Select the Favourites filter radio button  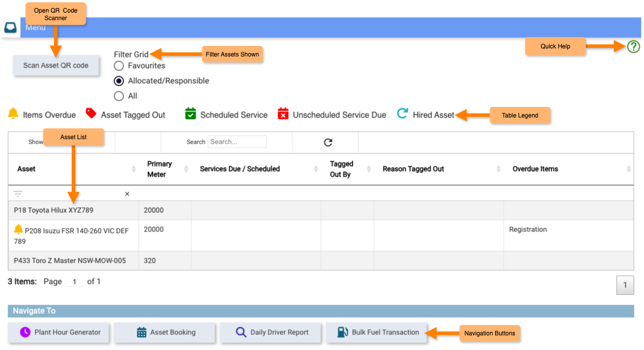119,66
